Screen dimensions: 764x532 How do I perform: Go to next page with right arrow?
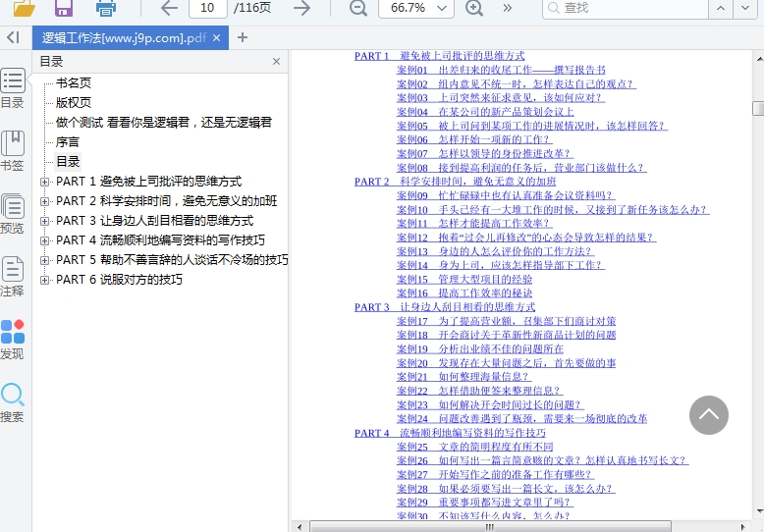click(x=302, y=8)
